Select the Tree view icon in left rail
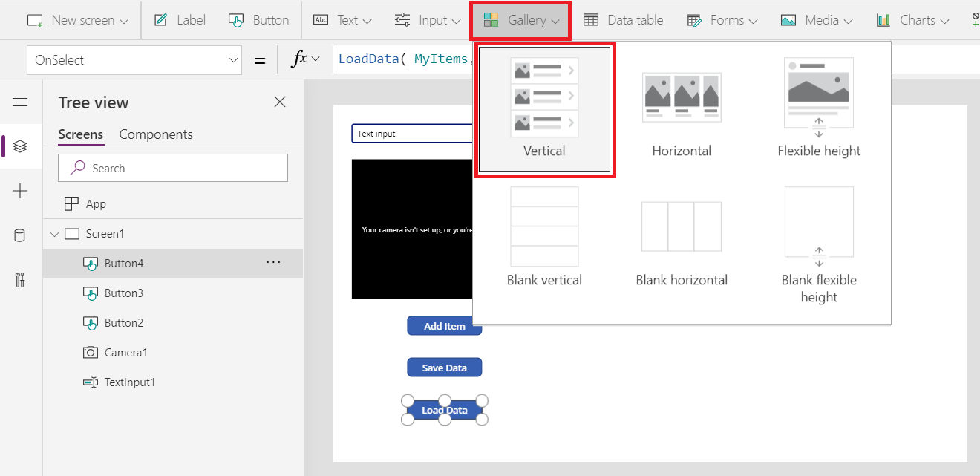The width and height of the screenshot is (980, 476). tap(20, 146)
